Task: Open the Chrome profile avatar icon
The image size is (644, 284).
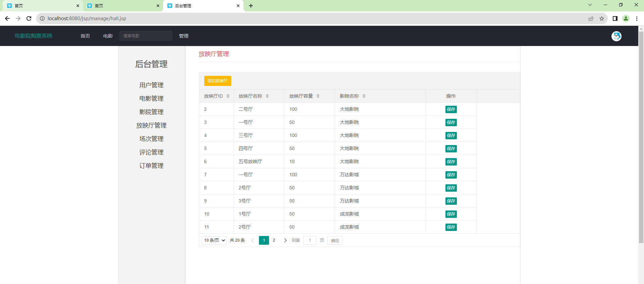Action: pyautogui.click(x=626, y=18)
